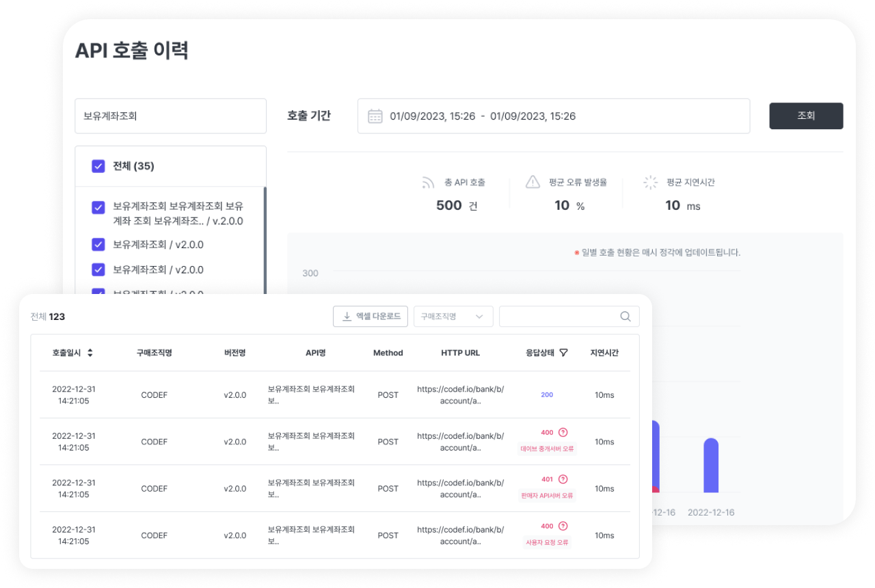Click the 보유계좌조회 search input field
The width and height of the screenshot is (875, 588).
click(170, 116)
